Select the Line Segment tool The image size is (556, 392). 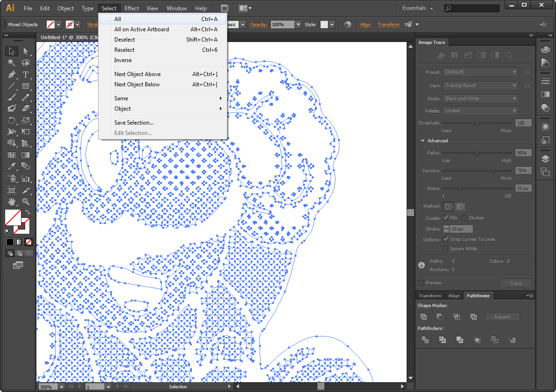[x=11, y=86]
